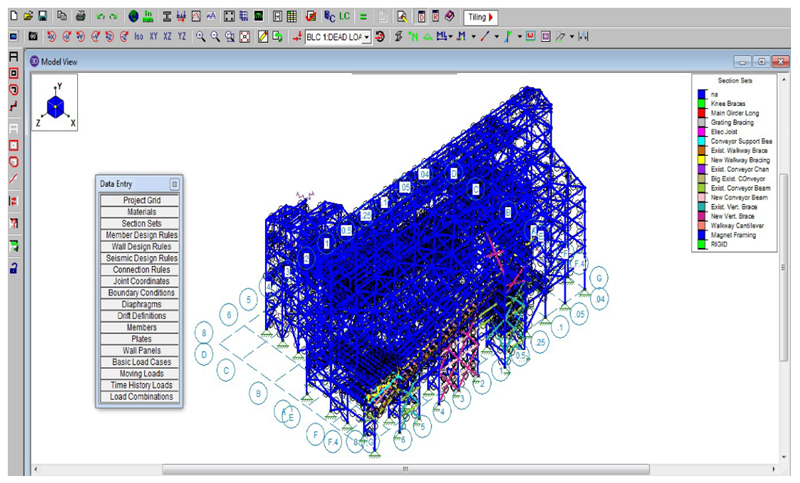Click the Joint Coordinates button
800x483 pixels.
pyautogui.click(x=139, y=281)
